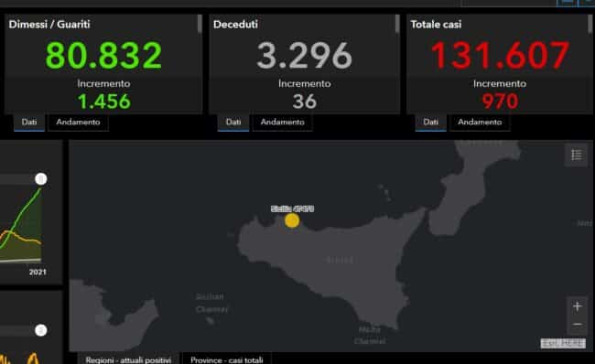This screenshot has height=364, width=595.
Task: Click the green 80.832 recovered value
Action: coord(103,56)
